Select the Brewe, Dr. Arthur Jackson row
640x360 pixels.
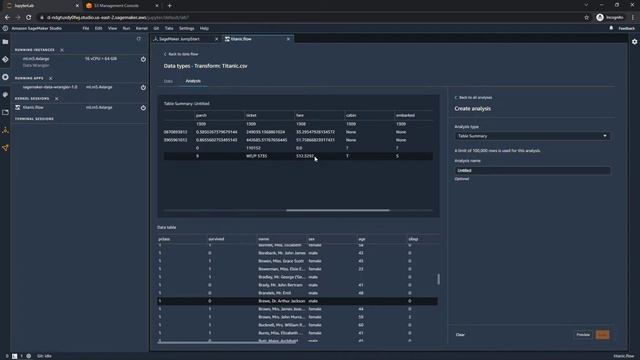(298, 301)
